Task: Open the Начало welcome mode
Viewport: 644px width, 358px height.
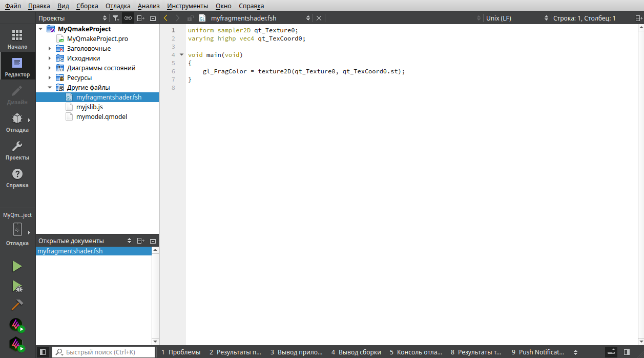Action: tap(17, 39)
